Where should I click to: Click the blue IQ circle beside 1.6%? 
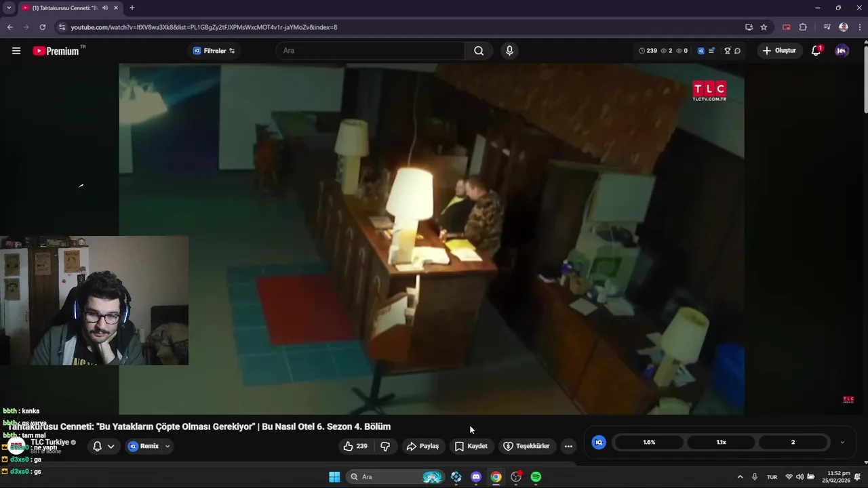click(599, 442)
